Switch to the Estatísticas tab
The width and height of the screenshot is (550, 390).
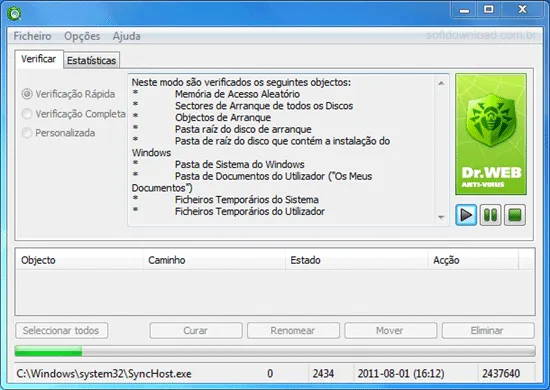pos(91,60)
